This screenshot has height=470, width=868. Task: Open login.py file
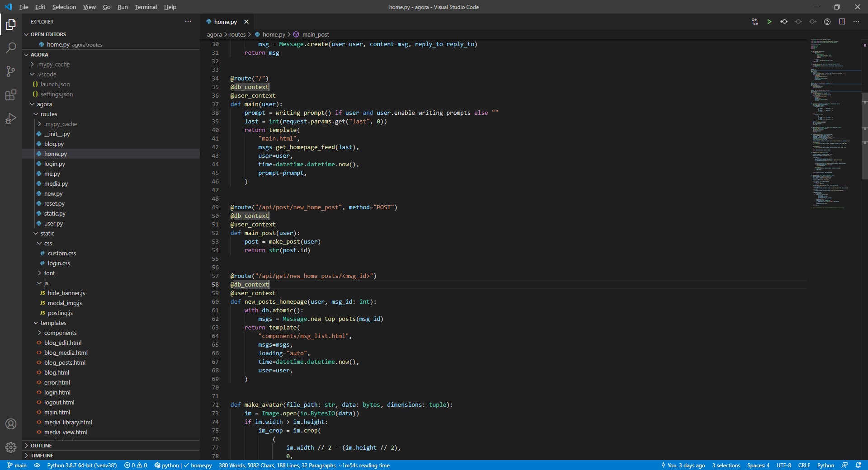tap(111, 164)
